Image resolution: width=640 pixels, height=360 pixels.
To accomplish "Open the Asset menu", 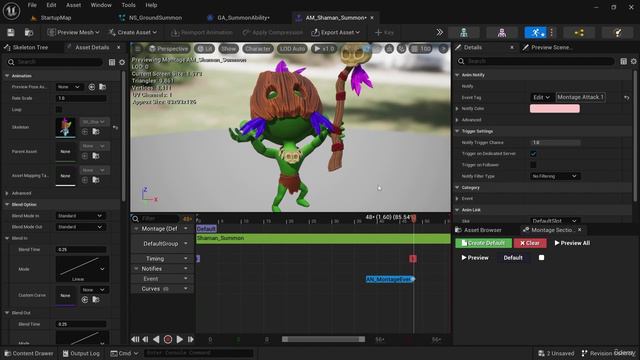I will (x=73, y=5).
